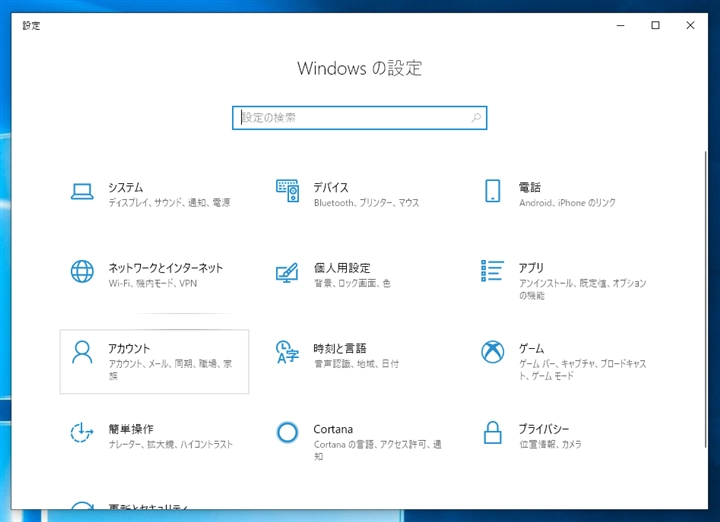Viewport: 720px width, 522px height.
Task: Select the システム category title
Action: 126,187
